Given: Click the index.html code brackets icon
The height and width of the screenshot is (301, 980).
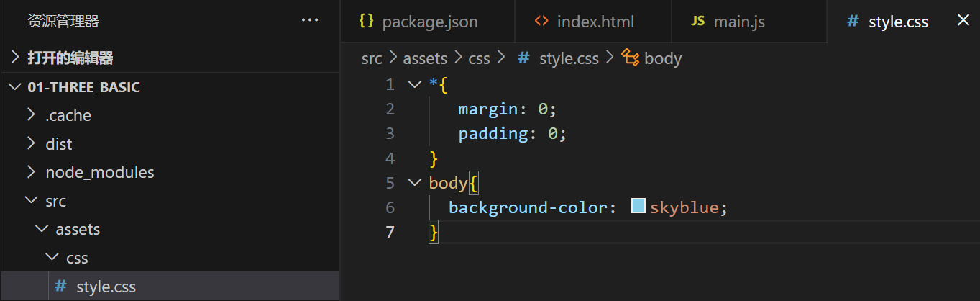Looking at the screenshot, I should pyautogui.click(x=541, y=22).
